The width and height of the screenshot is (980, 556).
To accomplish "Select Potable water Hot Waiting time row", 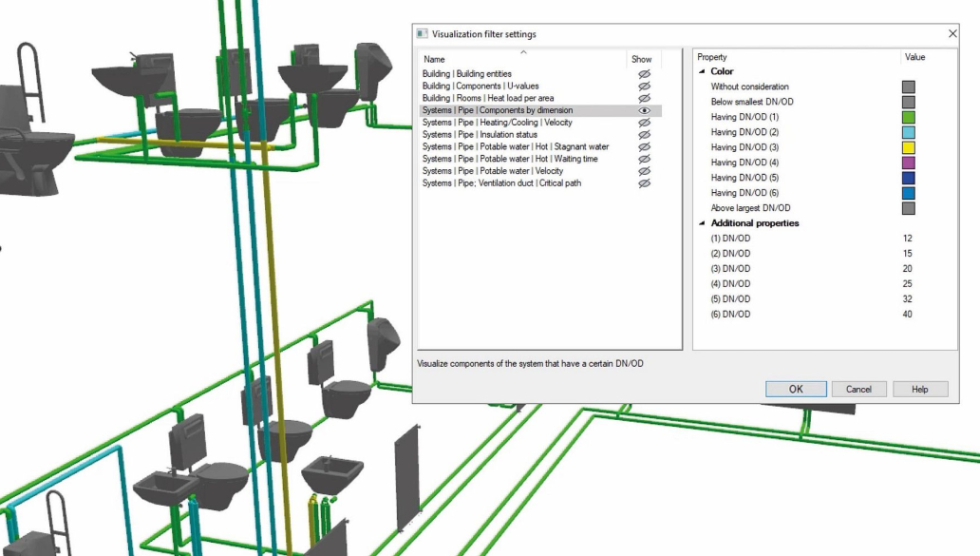I will (x=516, y=159).
